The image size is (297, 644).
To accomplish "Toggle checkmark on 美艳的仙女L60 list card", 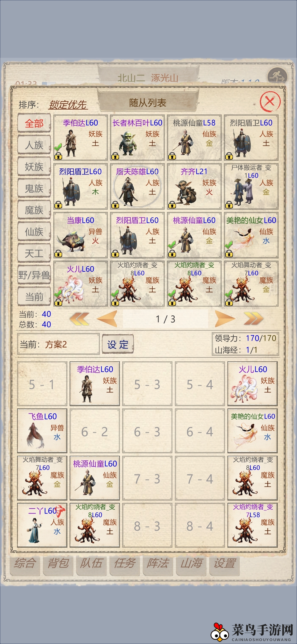I will click(229, 245).
